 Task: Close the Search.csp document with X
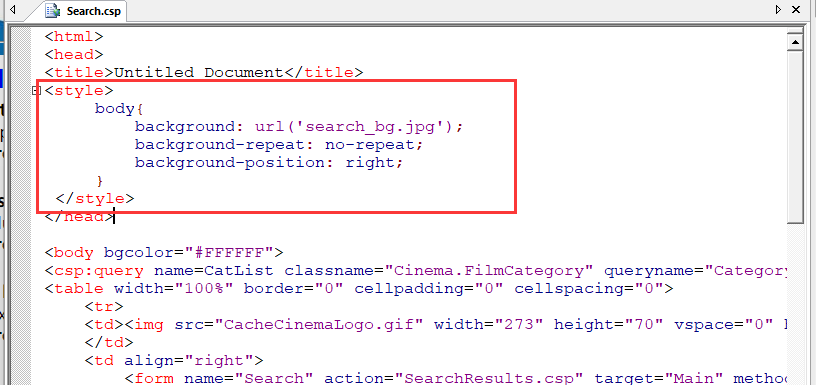tap(796, 9)
